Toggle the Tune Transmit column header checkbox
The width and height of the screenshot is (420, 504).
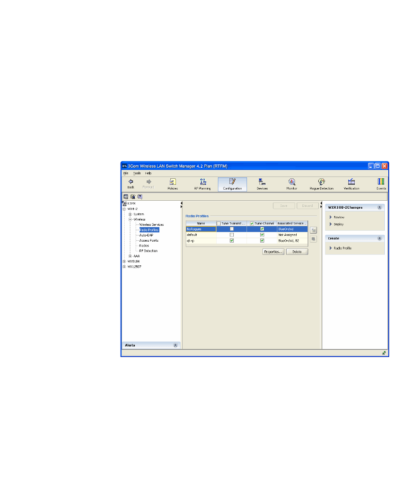[x=219, y=224]
